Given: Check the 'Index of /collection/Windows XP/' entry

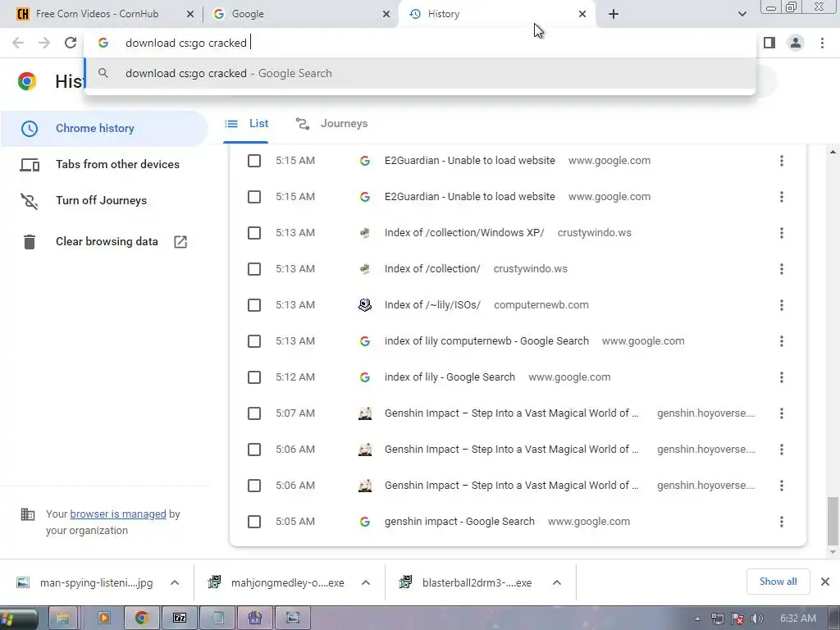Looking at the screenshot, I should 254,233.
